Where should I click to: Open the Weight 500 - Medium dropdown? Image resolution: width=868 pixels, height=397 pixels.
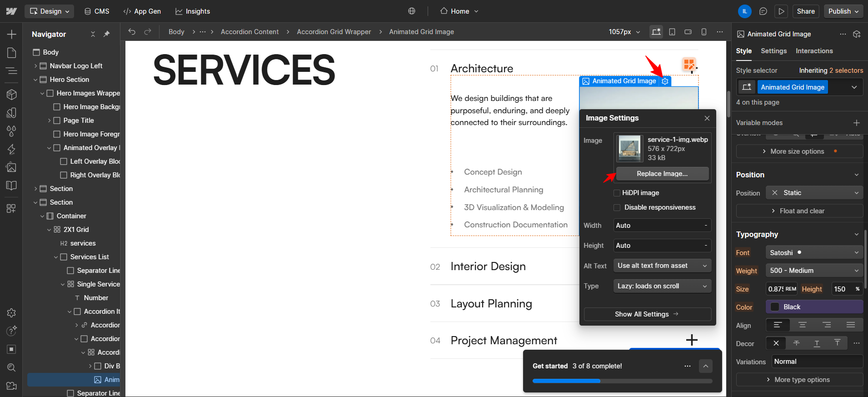[814, 271]
